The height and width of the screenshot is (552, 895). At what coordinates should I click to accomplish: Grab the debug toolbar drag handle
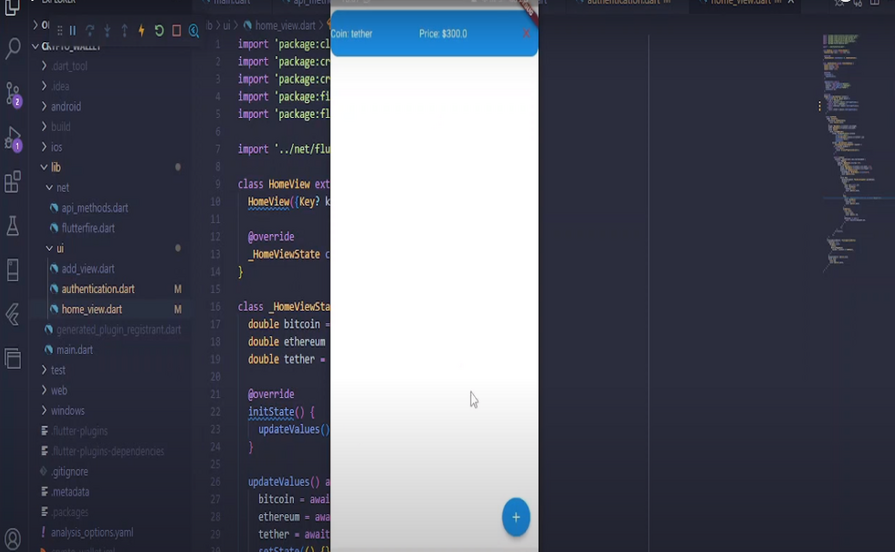pos(59,30)
